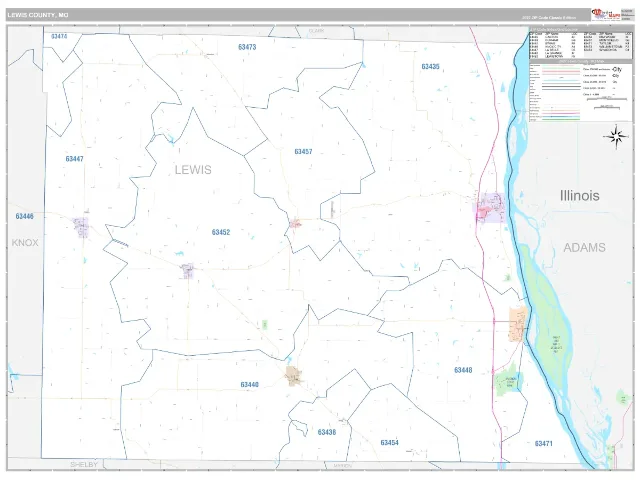The image size is (640, 480).
Task: Click the CLARK county label
Action: point(316,31)
